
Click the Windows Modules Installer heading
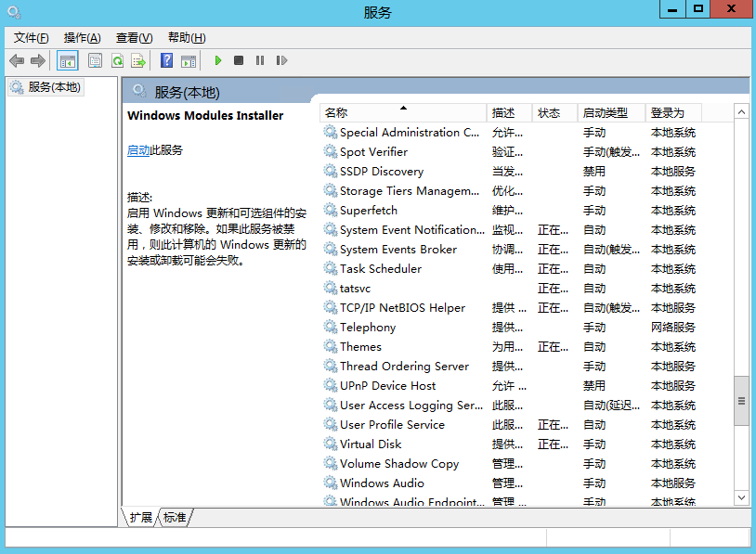[205, 116]
